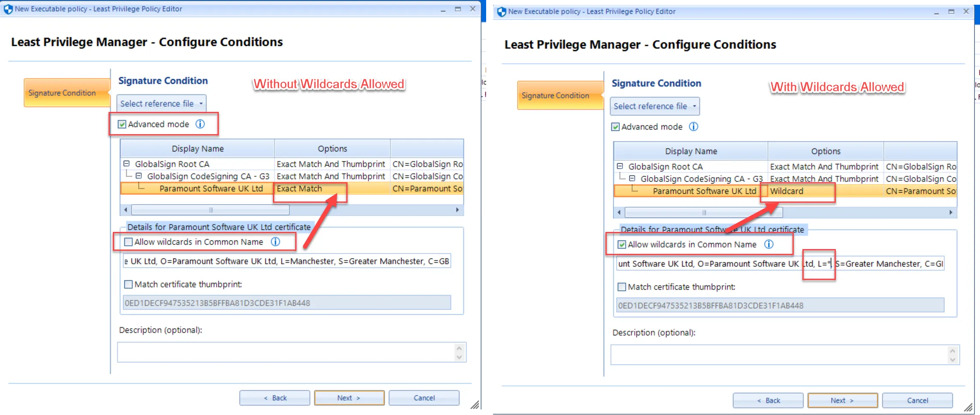980x415 pixels.
Task: Click shield app icon in right window title bar
Action: point(501,12)
